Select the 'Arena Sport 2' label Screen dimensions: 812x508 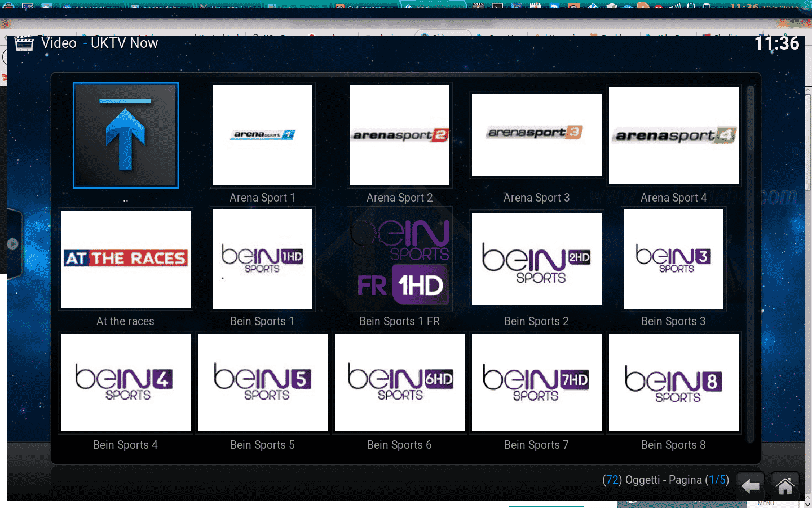pos(399,198)
